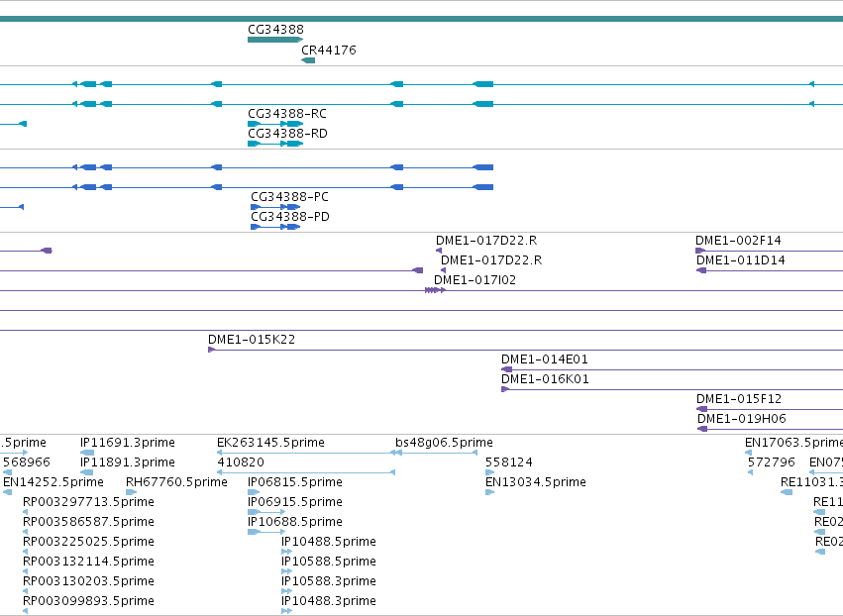The height and width of the screenshot is (616, 843).
Task: Click the DME1-011D14 arrow glyph
Action: (x=701, y=270)
